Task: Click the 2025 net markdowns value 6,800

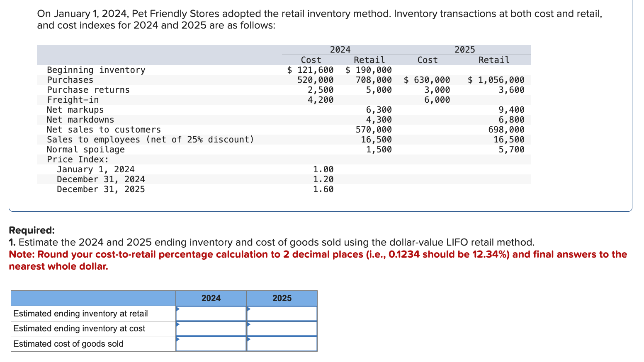Action: [511, 120]
